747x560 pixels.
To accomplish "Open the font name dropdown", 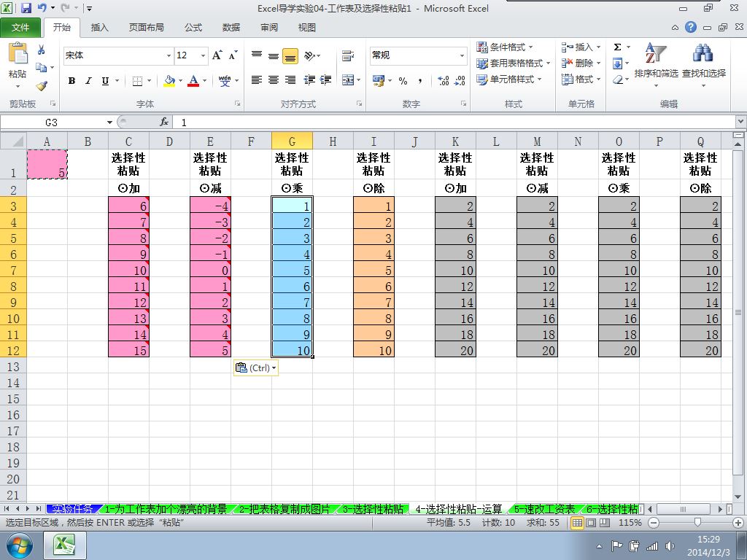I will coord(169,55).
